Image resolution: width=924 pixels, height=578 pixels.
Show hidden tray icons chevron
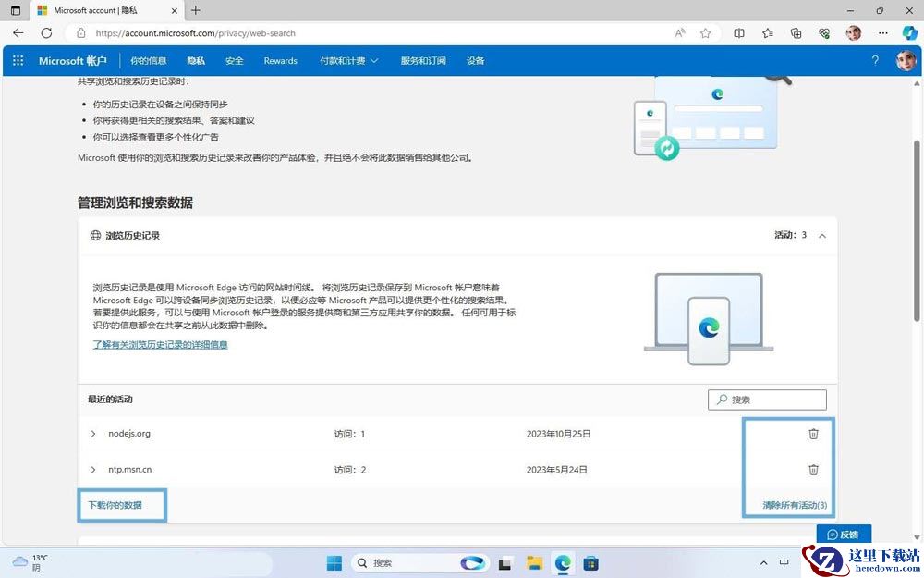point(764,563)
